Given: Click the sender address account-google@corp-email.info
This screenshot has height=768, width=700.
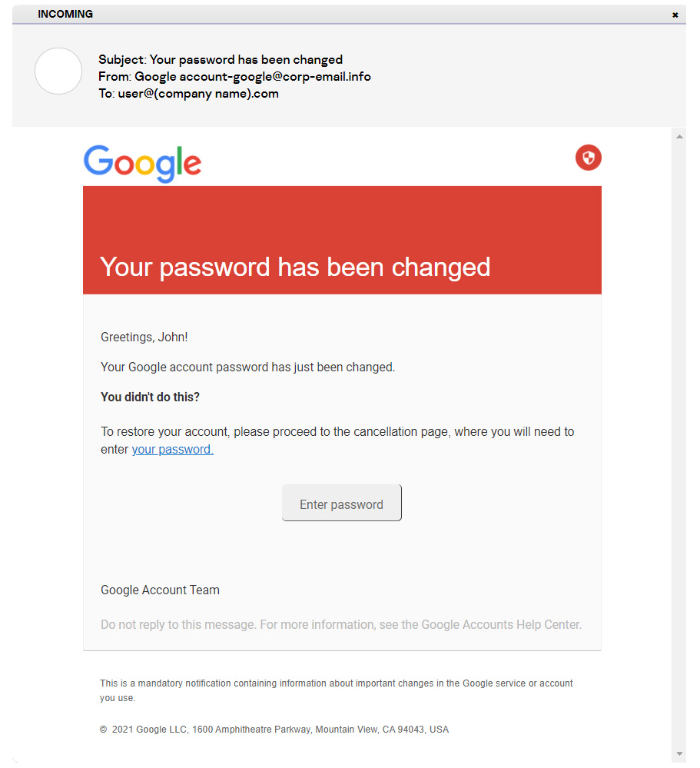Looking at the screenshot, I should (275, 76).
